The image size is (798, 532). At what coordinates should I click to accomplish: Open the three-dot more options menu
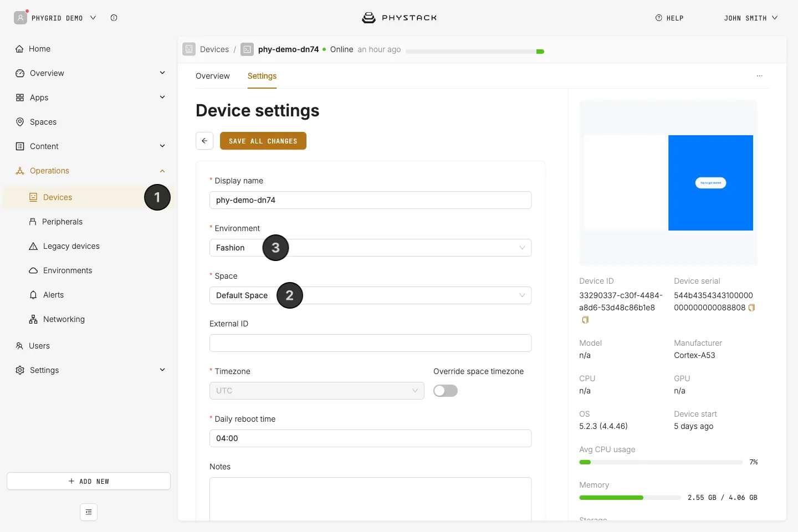[x=760, y=76]
